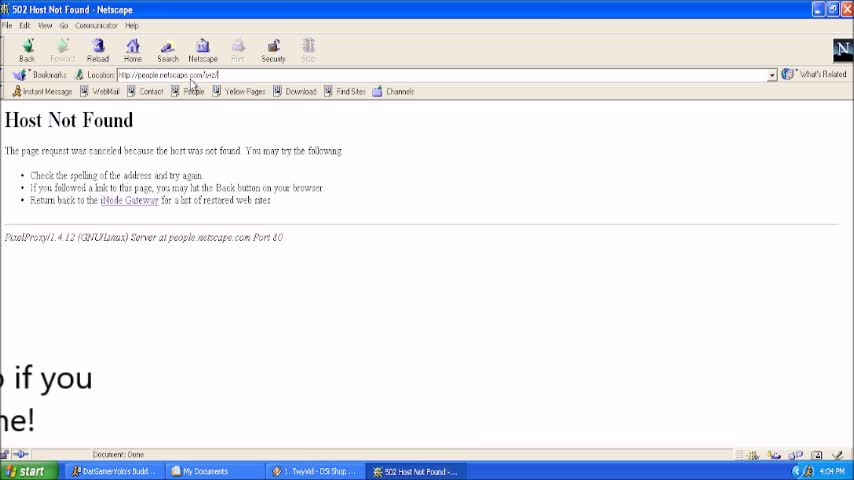Reload the current page
Screen dimensions: 854x480
[98, 51]
